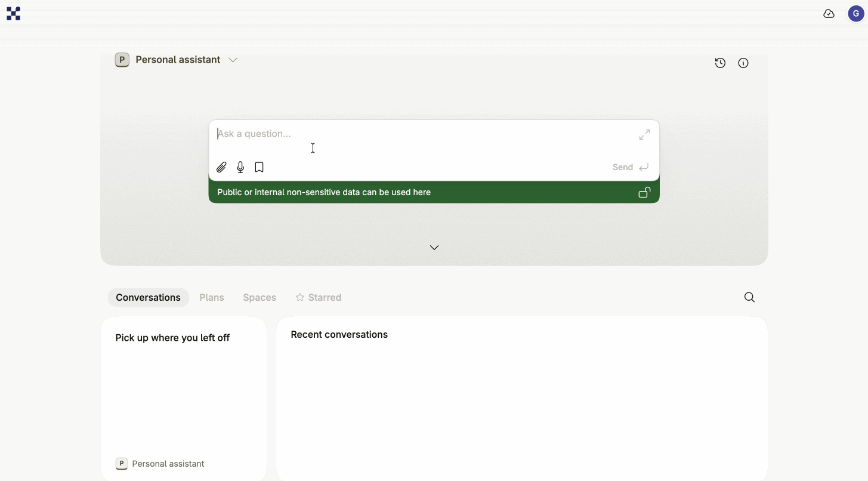This screenshot has width=868, height=481.
Task: Open the Spaces tab
Action: pos(259,297)
